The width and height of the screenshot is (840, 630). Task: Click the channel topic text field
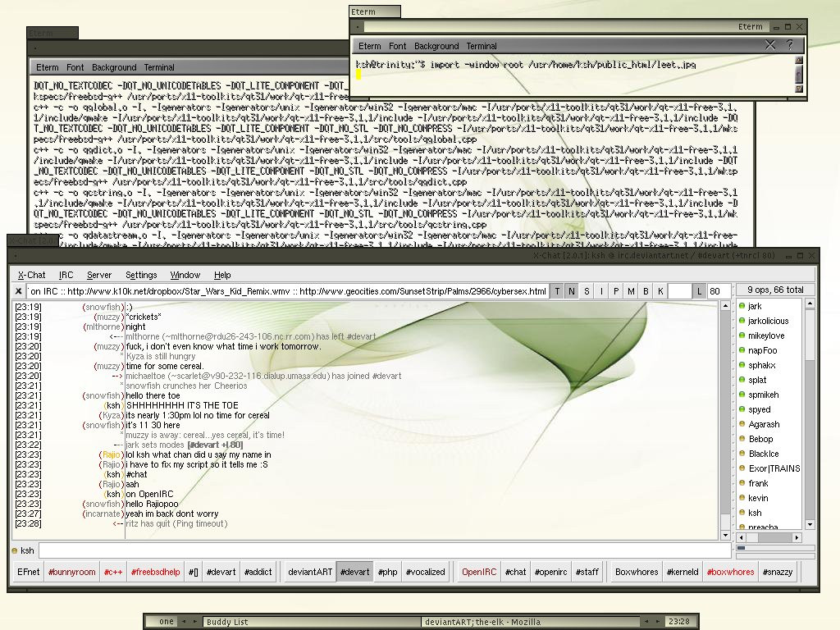(x=288, y=291)
